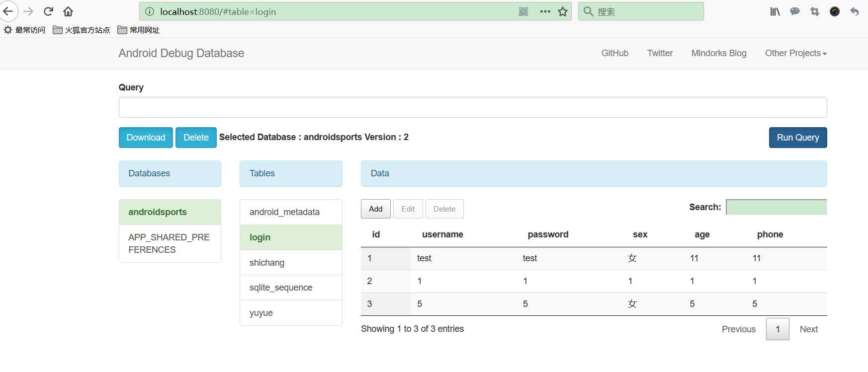The width and height of the screenshot is (868, 372).
Task: Expand the Other Projects dropdown
Action: point(796,53)
